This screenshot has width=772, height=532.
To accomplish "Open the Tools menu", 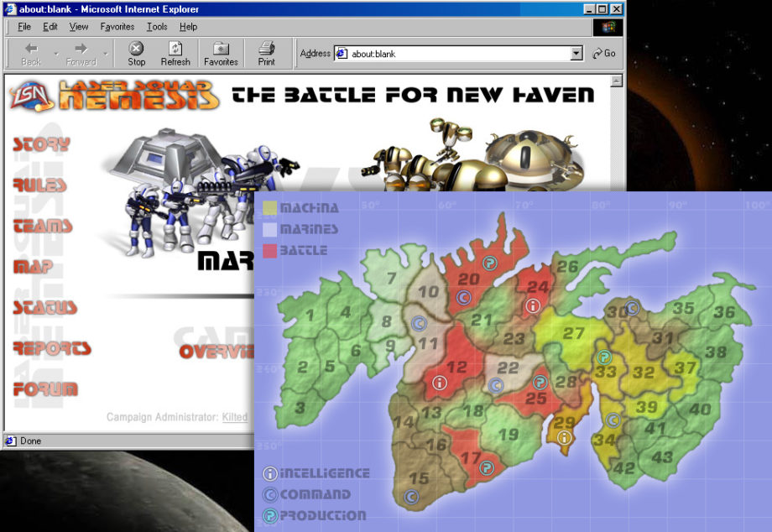I will tap(157, 27).
